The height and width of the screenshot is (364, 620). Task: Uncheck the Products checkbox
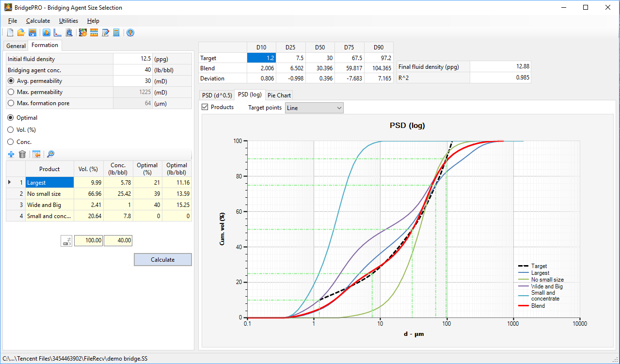(x=205, y=107)
